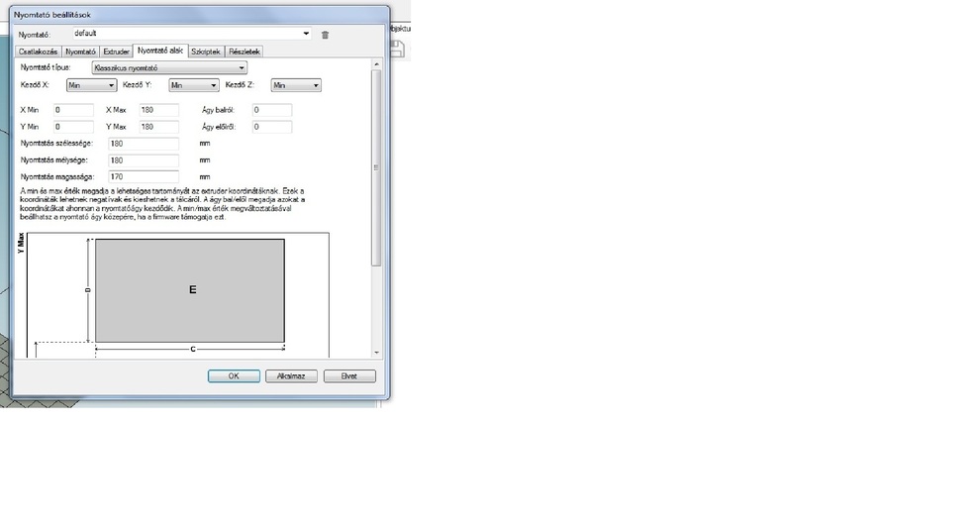The image size is (980, 529).
Task: Click the Nyomtatás magassága field
Action: point(144,176)
